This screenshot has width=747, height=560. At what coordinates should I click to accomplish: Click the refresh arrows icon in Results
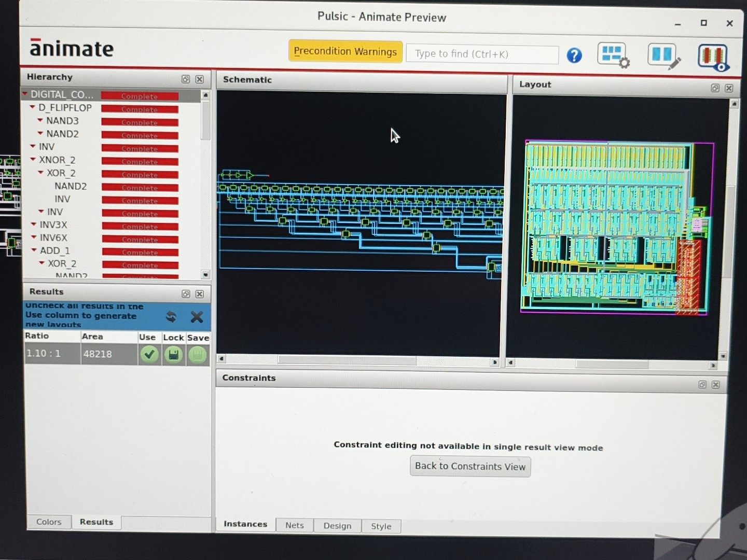[171, 316]
